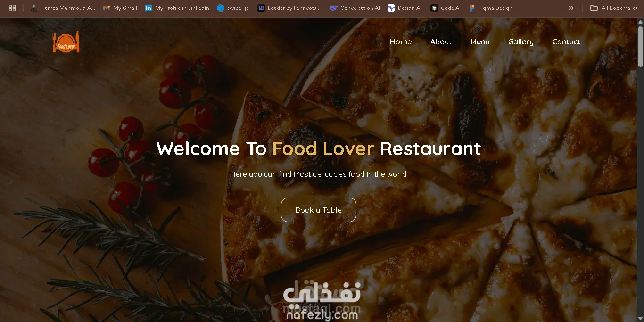Open the My Gmail bookmark
This screenshot has width=644, height=322.
tap(120, 8)
